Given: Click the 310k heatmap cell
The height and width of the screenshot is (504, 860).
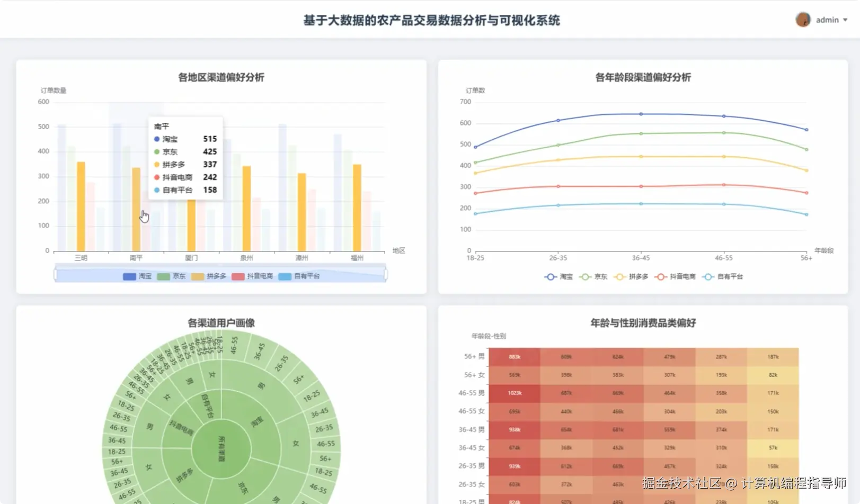Looking at the screenshot, I should pyautogui.click(x=721, y=448).
